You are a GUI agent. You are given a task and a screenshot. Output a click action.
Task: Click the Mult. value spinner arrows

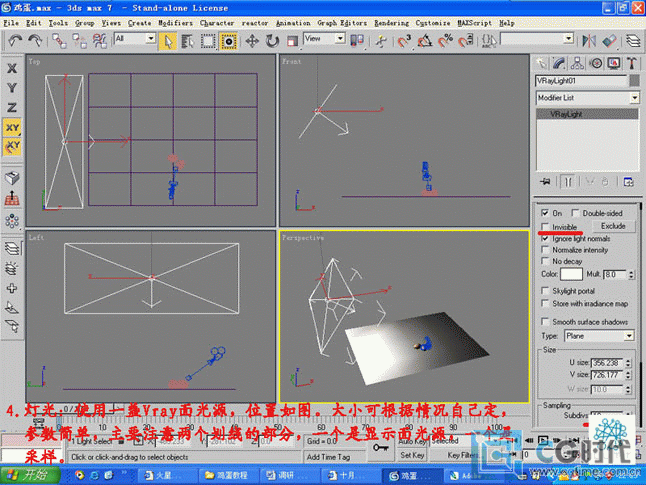631,274
